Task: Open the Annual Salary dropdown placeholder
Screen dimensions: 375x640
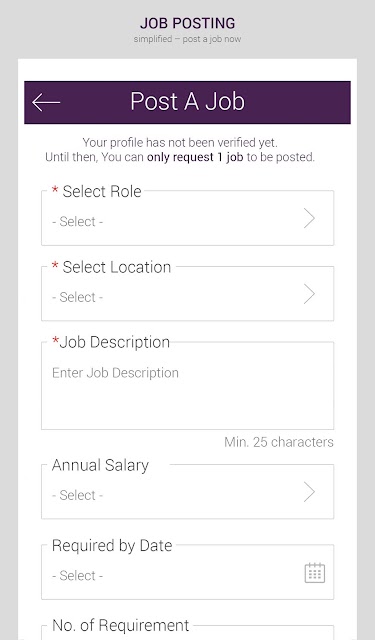Action: 78,495
